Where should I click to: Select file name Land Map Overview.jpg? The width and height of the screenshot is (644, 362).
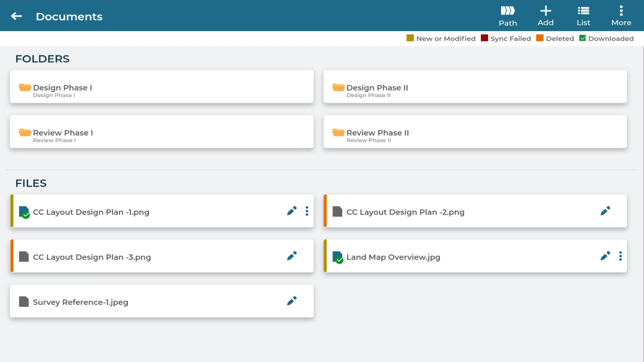(393, 257)
